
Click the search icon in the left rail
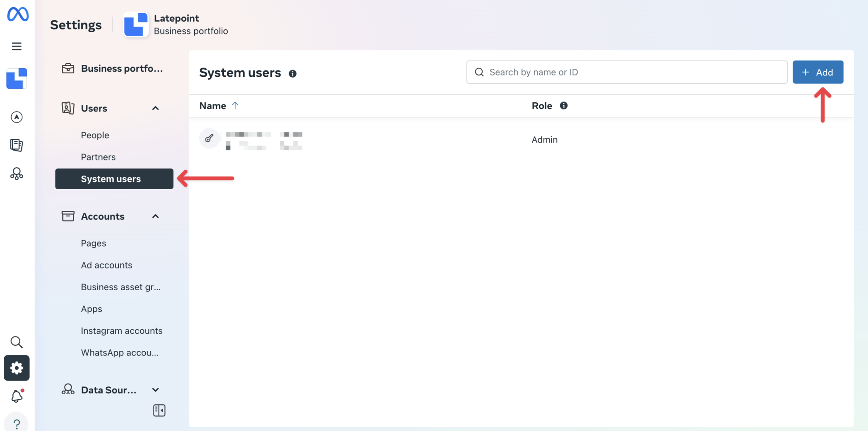coord(17,342)
